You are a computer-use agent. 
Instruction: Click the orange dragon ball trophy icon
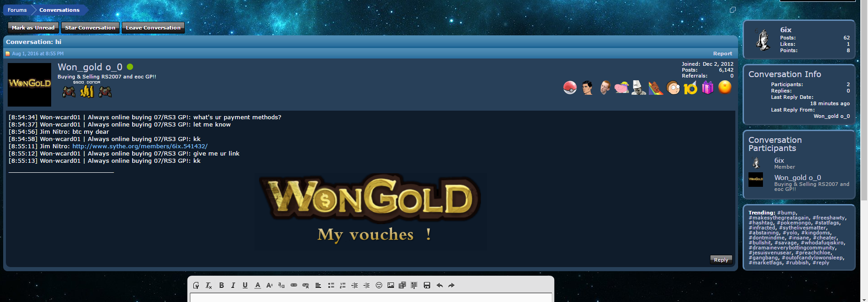(725, 87)
